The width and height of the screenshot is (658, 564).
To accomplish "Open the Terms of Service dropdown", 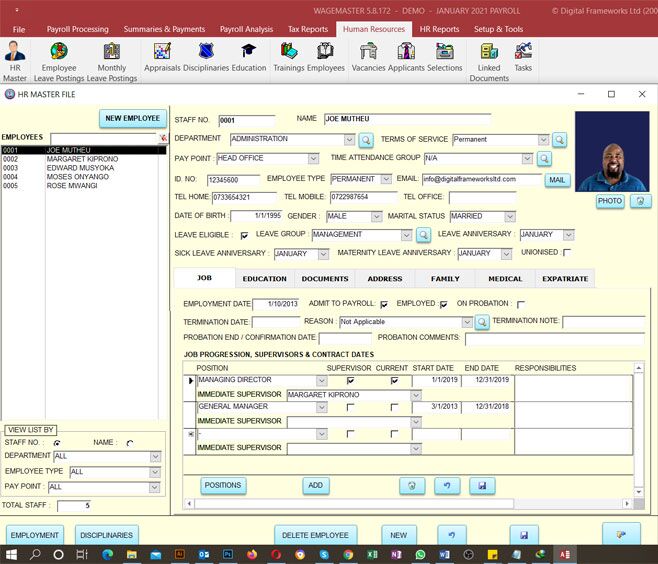I will (544, 140).
